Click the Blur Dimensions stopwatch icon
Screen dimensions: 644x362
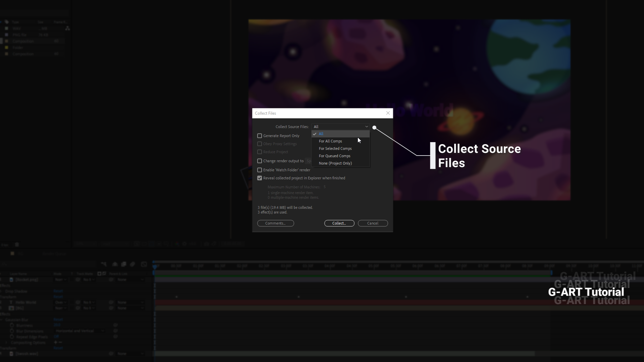coord(12,331)
